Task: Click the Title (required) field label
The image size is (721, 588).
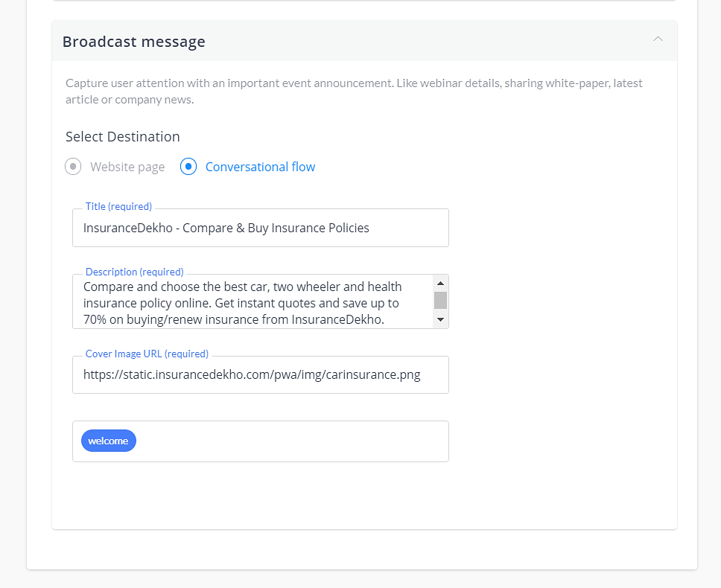Action: click(x=118, y=206)
